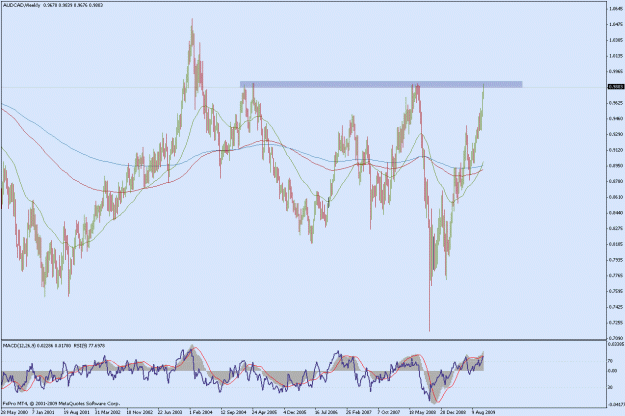
Task: Click the MetaQuotes Software Corp. copyright text
Action: click(61, 403)
